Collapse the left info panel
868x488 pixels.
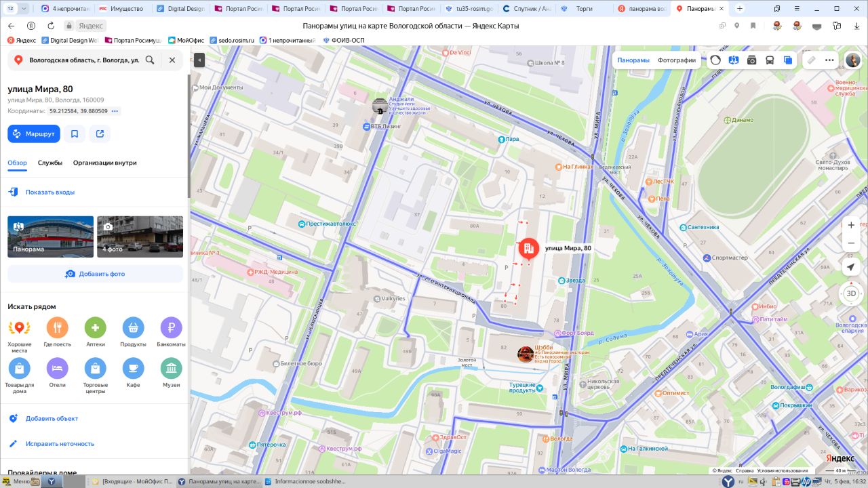point(199,60)
